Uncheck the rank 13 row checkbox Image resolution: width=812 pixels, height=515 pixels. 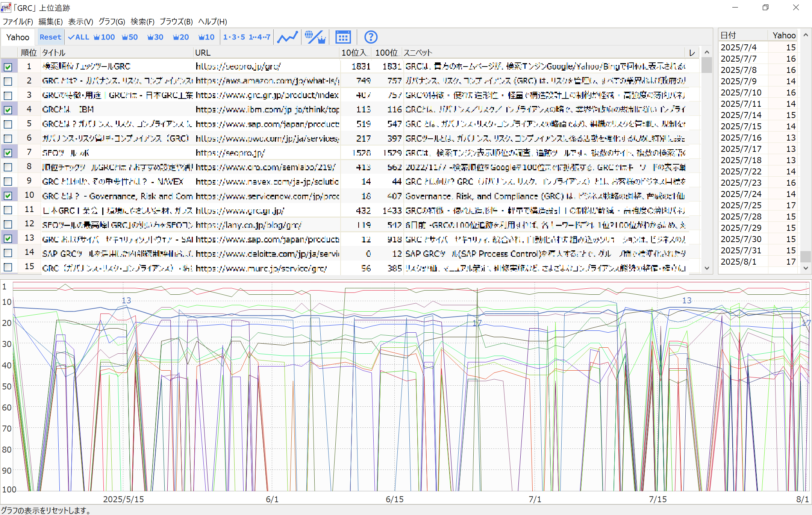[x=8, y=238]
